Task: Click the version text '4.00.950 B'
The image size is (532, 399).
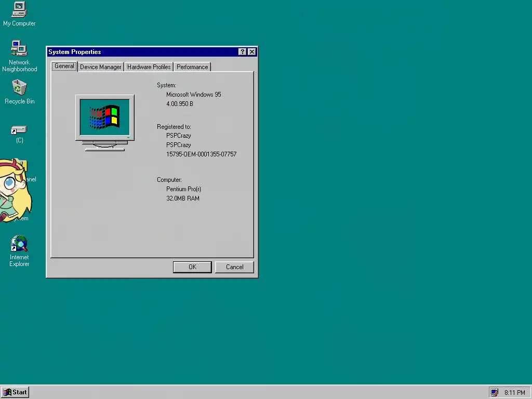Action: (179, 104)
